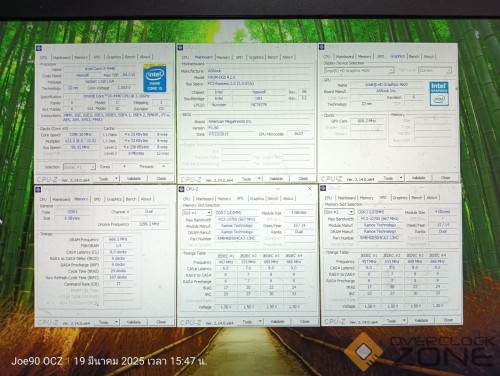The width and height of the screenshot is (500, 376).
Task: Click the Part Number field in Slot #1 window
Action: (x=236, y=238)
